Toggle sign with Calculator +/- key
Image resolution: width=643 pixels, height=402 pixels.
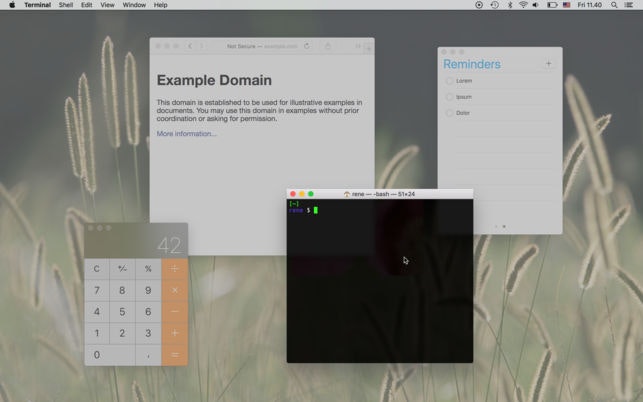point(122,269)
